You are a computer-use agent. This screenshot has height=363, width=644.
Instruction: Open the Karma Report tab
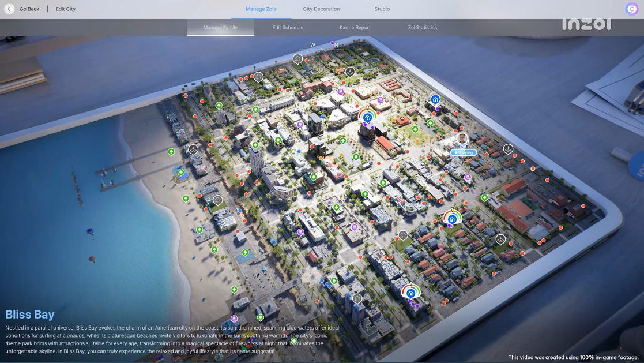click(x=354, y=27)
